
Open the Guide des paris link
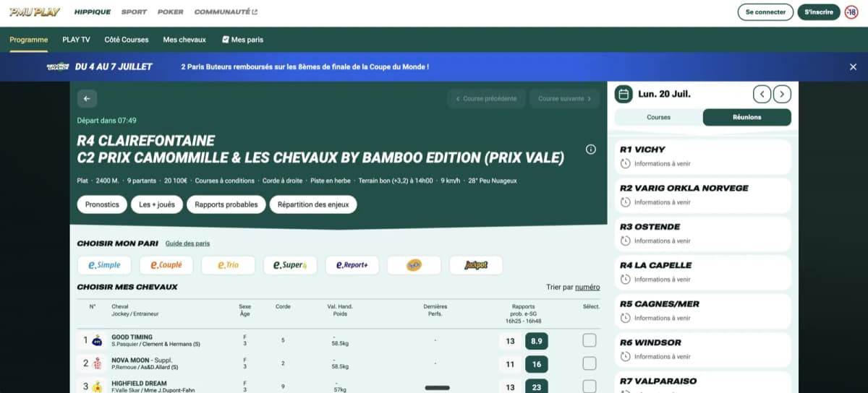pyautogui.click(x=187, y=243)
